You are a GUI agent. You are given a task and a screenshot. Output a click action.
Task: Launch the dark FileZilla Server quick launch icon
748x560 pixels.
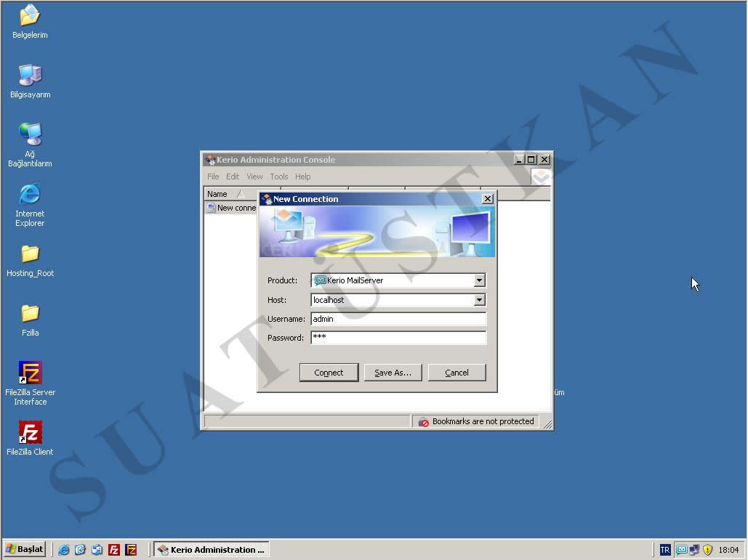coord(131,550)
